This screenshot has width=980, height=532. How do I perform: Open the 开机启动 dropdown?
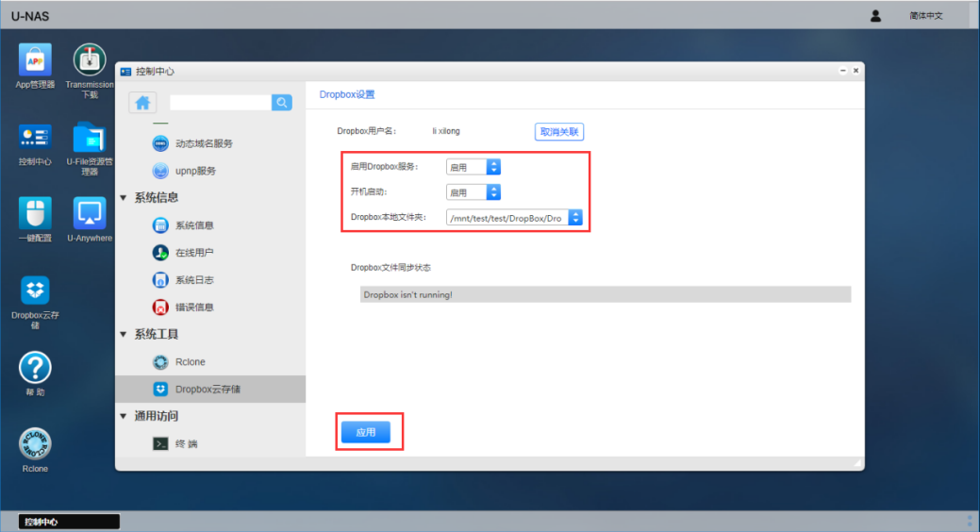click(473, 192)
